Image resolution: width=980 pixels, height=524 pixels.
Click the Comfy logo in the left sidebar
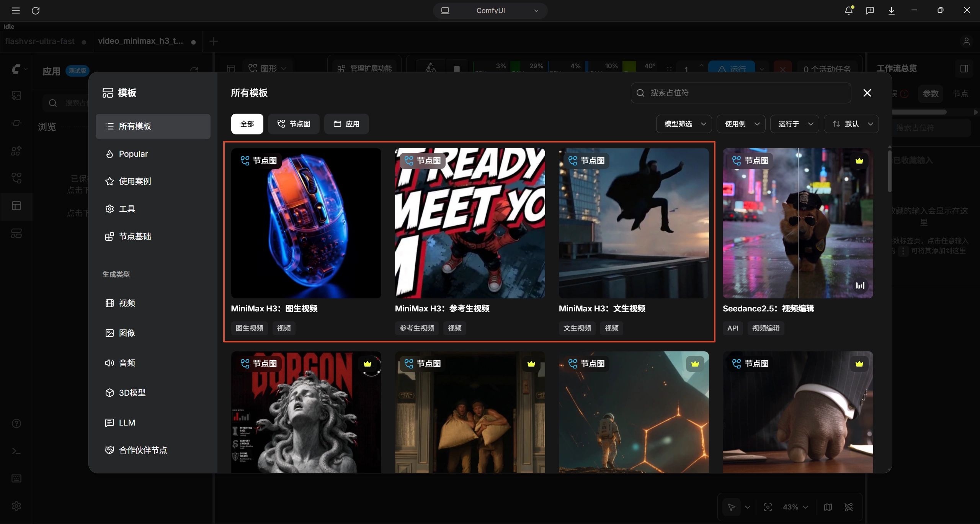pos(16,69)
